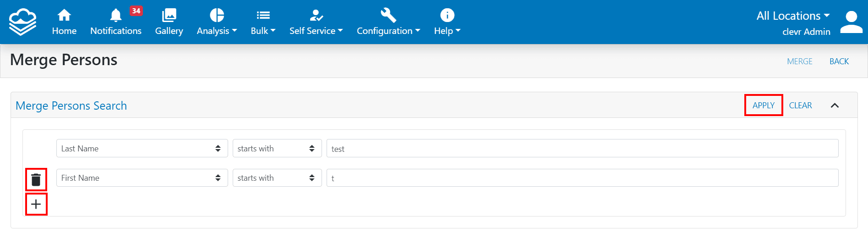
Task: Click the Merge Persons page title
Action: click(x=64, y=60)
